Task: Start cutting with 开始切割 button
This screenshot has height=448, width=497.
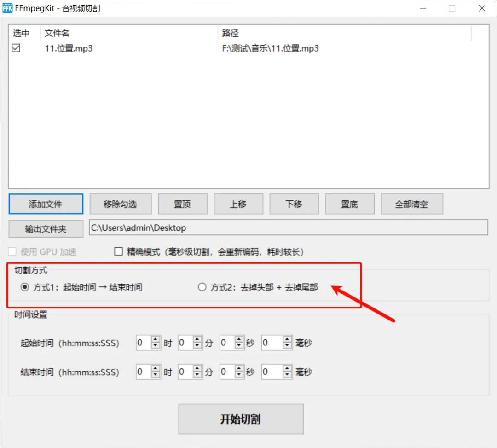Action: pyautogui.click(x=241, y=419)
